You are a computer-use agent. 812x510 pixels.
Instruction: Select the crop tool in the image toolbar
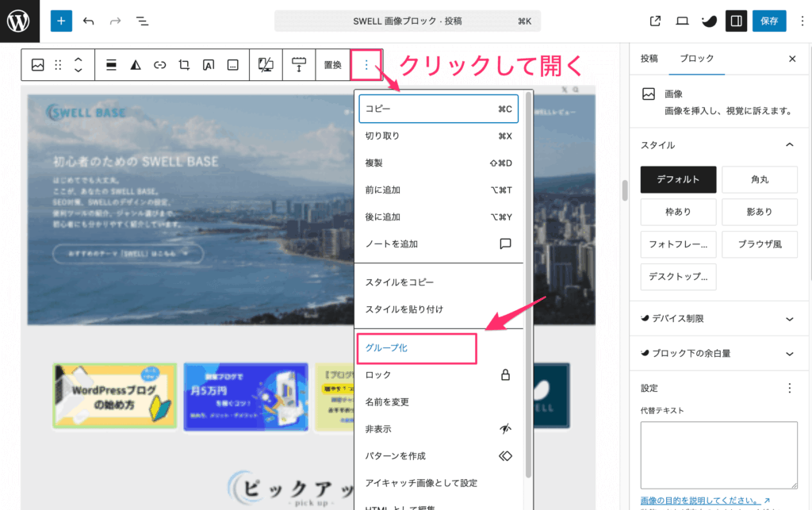(x=183, y=64)
